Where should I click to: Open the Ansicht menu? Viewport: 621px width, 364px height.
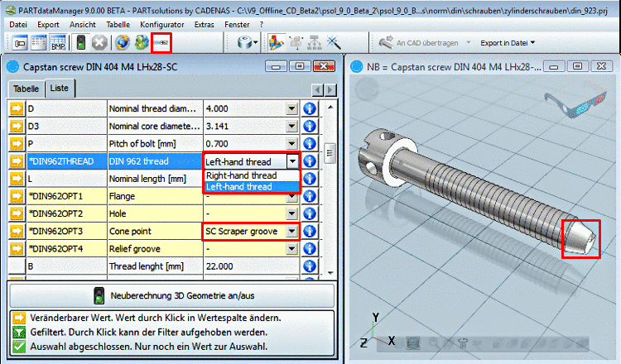[82, 25]
